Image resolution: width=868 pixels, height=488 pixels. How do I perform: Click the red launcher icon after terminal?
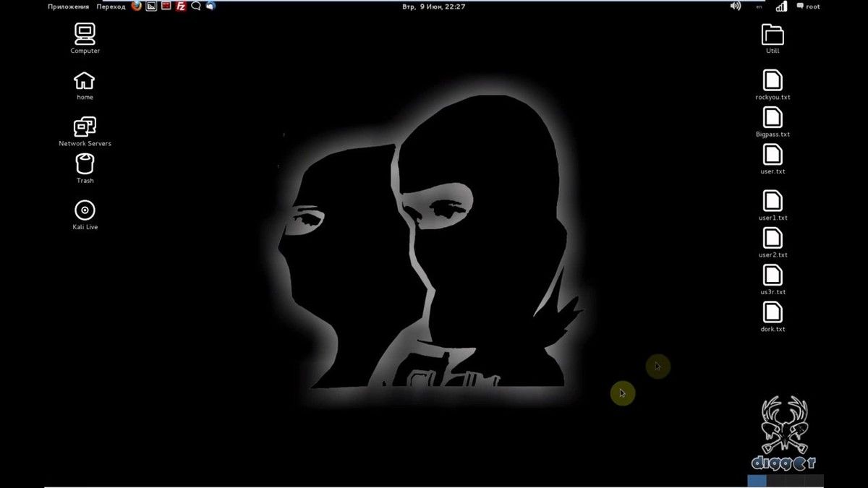166,7
